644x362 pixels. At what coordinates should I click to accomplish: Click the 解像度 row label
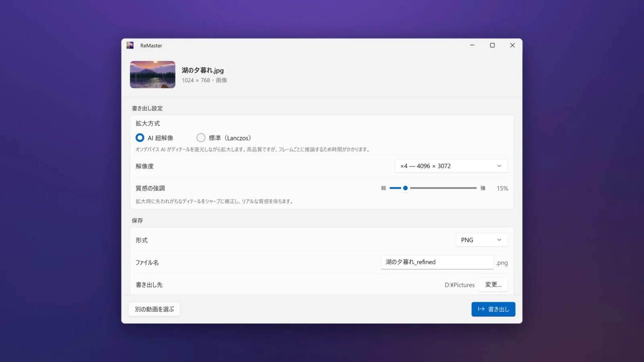[144, 166]
